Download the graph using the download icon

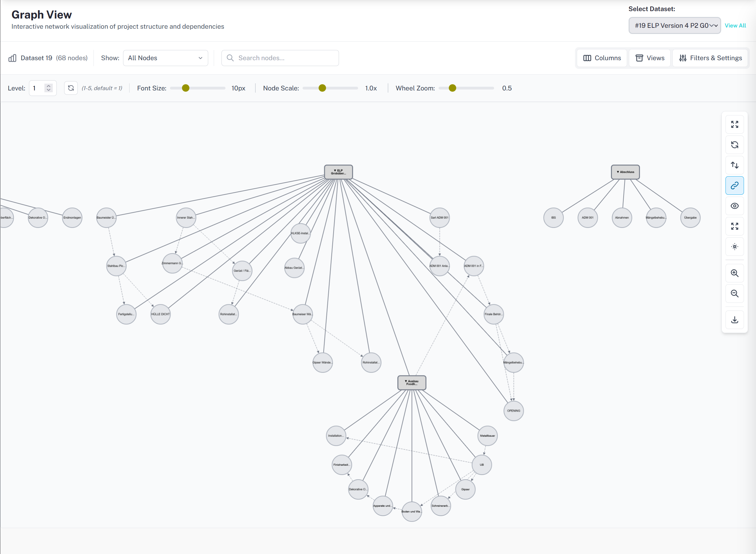click(x=734, y=320)
